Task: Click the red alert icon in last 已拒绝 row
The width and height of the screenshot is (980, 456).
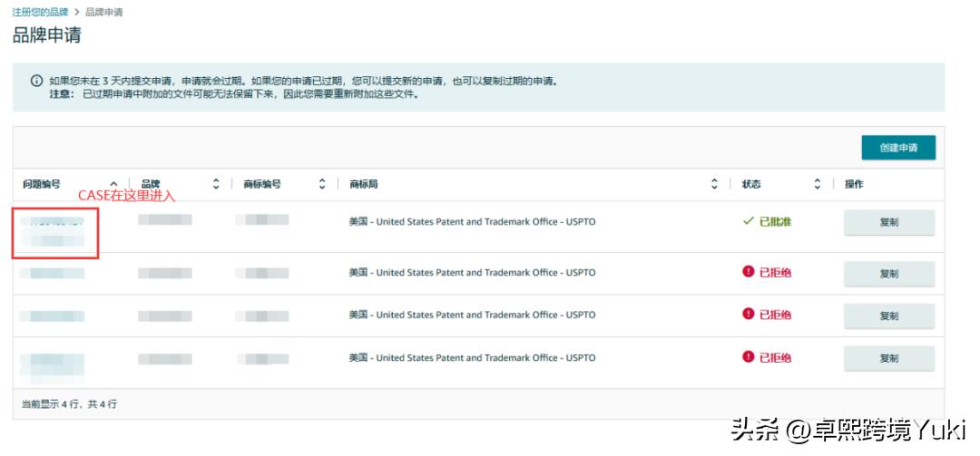Action: [748, 356]
